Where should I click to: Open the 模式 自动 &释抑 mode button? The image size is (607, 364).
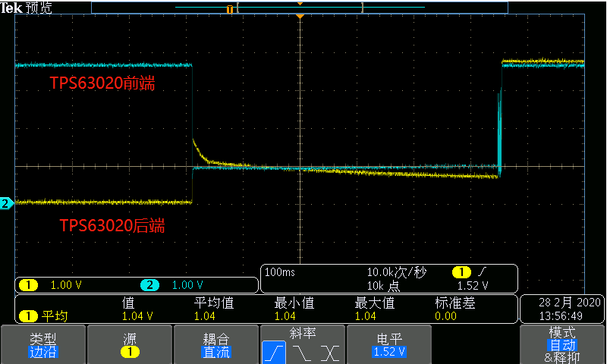click(x=562, y=345)
